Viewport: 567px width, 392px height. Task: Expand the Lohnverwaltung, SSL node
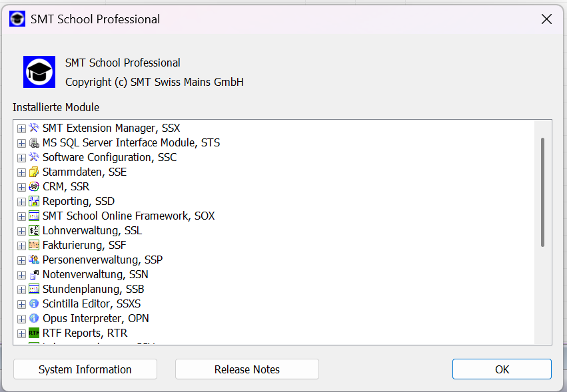[x=21, y=231]
